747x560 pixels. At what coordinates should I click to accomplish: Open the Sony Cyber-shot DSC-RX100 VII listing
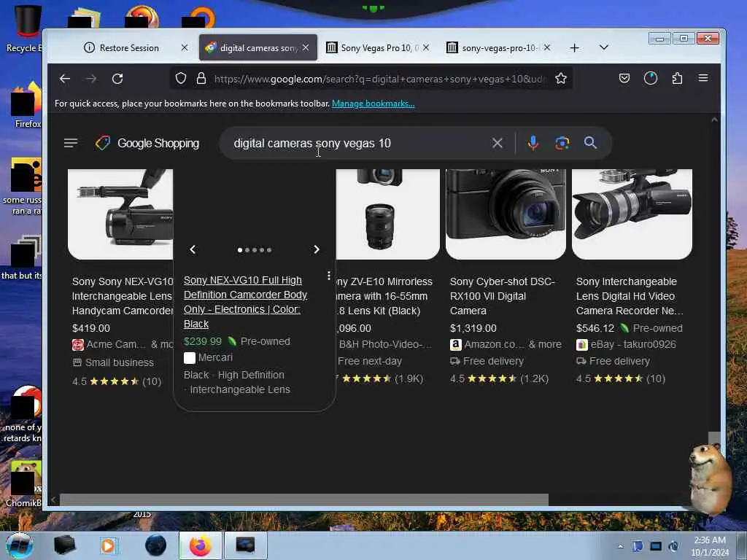tap(502, 296)
